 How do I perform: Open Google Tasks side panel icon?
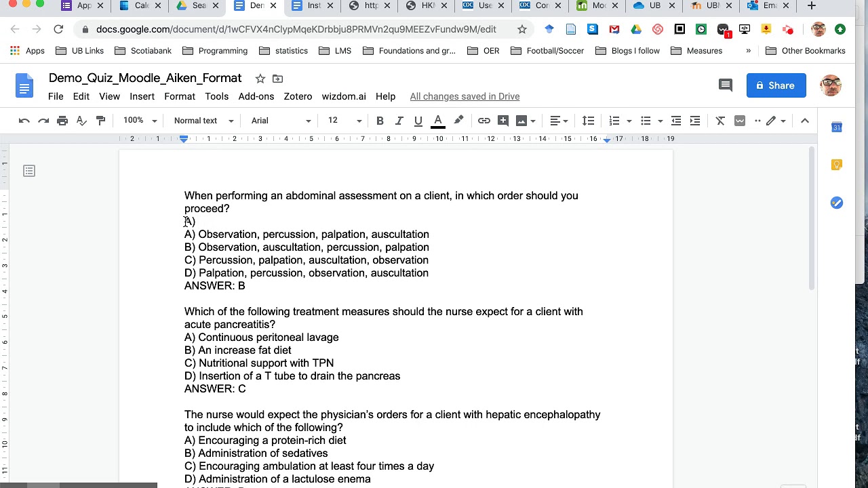point(837,203)
